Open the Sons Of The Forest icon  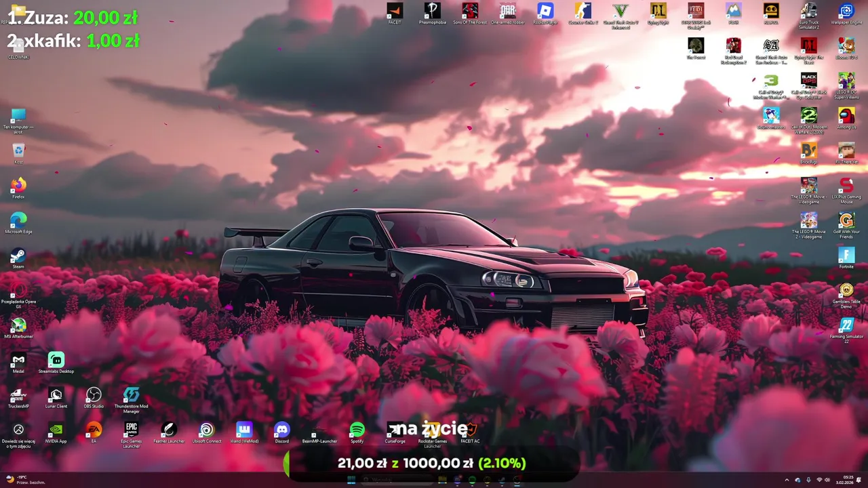point(470,14)
